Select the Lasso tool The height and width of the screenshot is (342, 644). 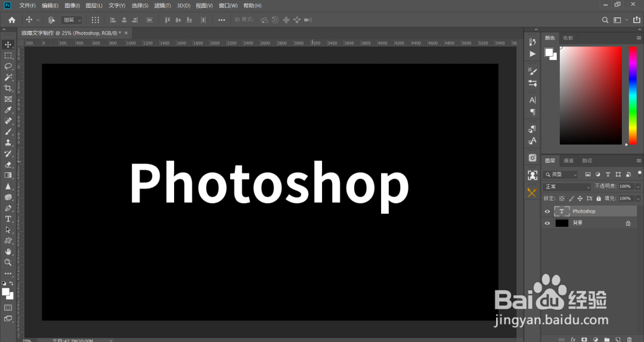(8, 66)
